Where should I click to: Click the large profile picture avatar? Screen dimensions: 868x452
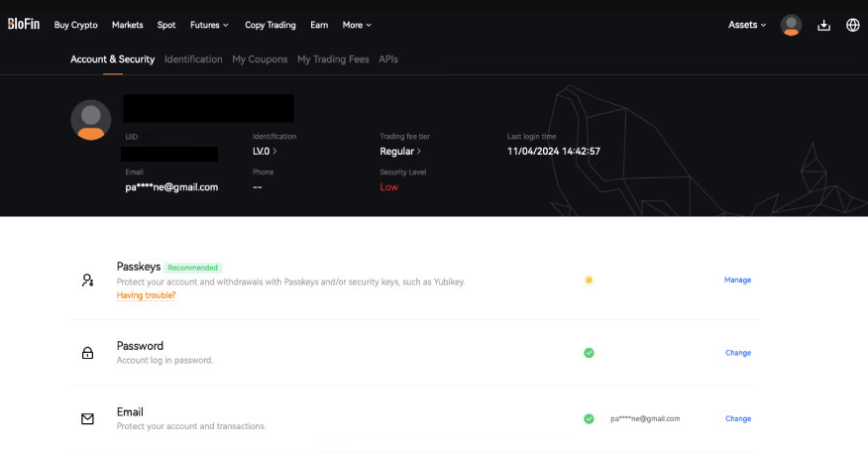tap(90, 120)
